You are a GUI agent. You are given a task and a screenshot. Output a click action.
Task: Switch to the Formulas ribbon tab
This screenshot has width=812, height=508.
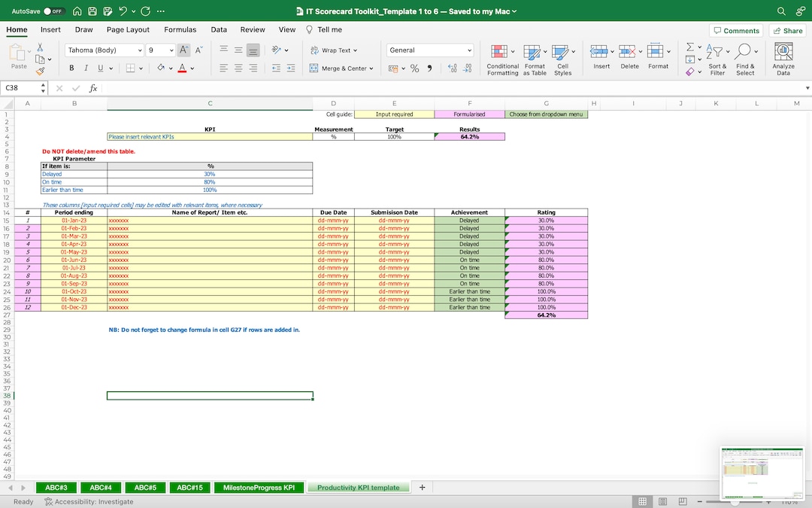[x=180, y=29]
